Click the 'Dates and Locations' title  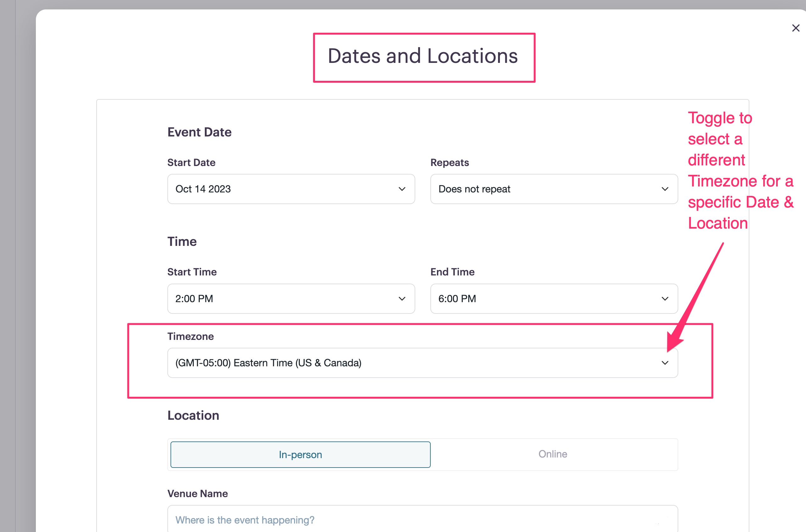coord(423,56)
